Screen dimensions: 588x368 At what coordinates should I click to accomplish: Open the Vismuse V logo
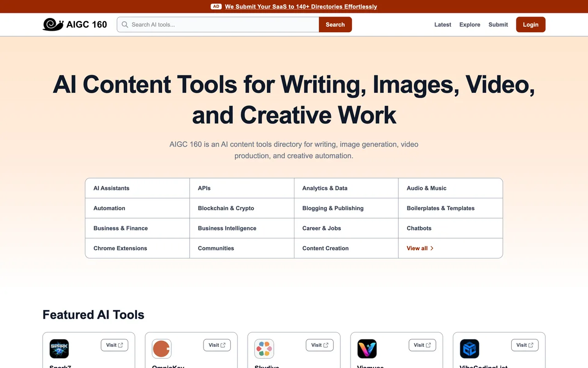coord(367,349)
